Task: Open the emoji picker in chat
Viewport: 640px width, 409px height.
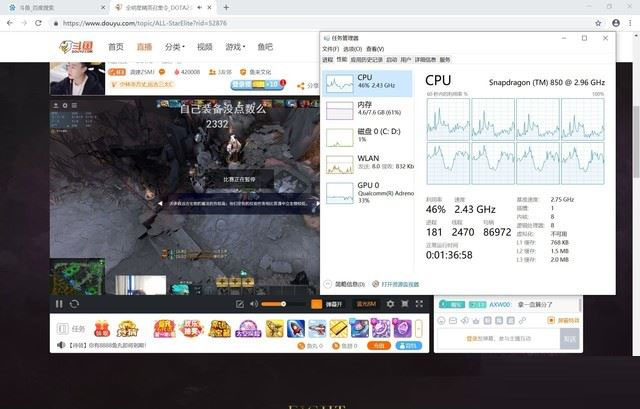Action: point(441,321)
